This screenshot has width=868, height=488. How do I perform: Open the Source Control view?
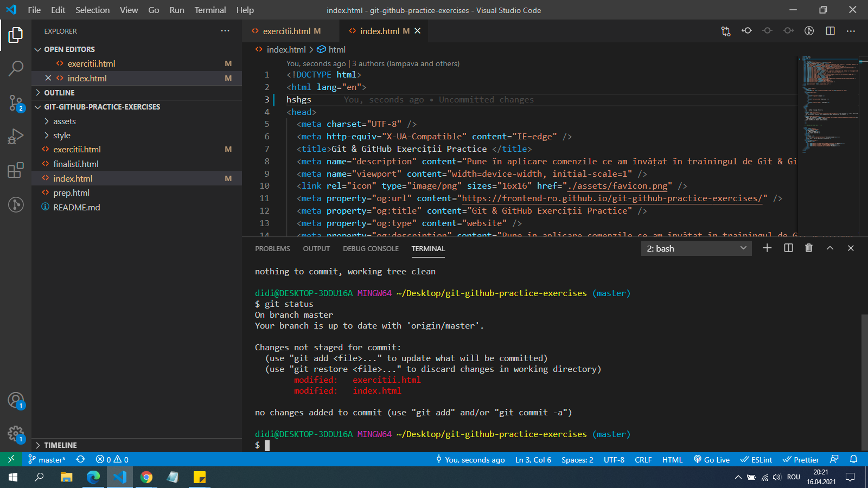click(16, 102)
